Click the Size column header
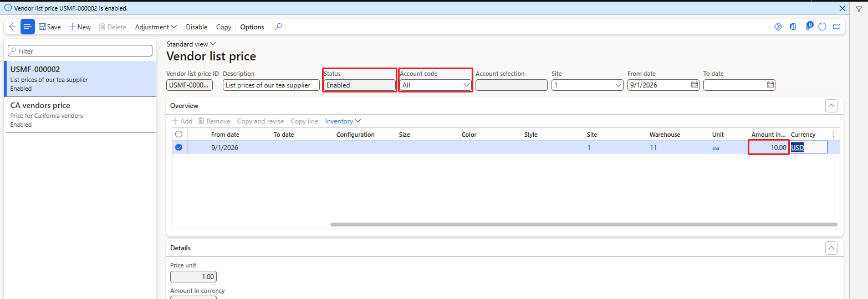The height and width of the screenshot is (299, 868). [x=405, y=135]
